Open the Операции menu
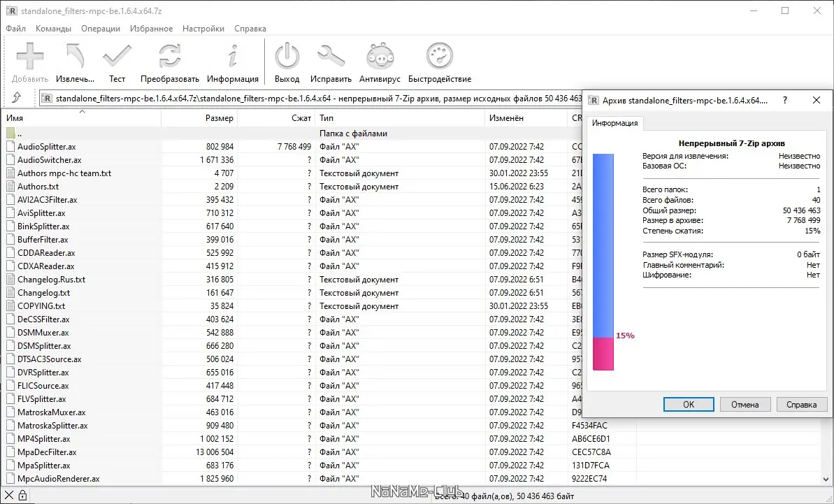The height and width of the screenshot is (504, 834). 101,29
